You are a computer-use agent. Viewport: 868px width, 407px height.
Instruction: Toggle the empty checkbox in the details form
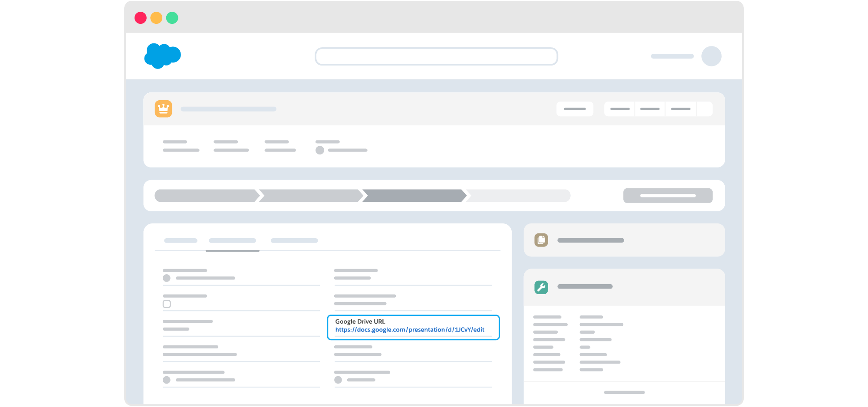pyautogui.click(x=167, y=305)
